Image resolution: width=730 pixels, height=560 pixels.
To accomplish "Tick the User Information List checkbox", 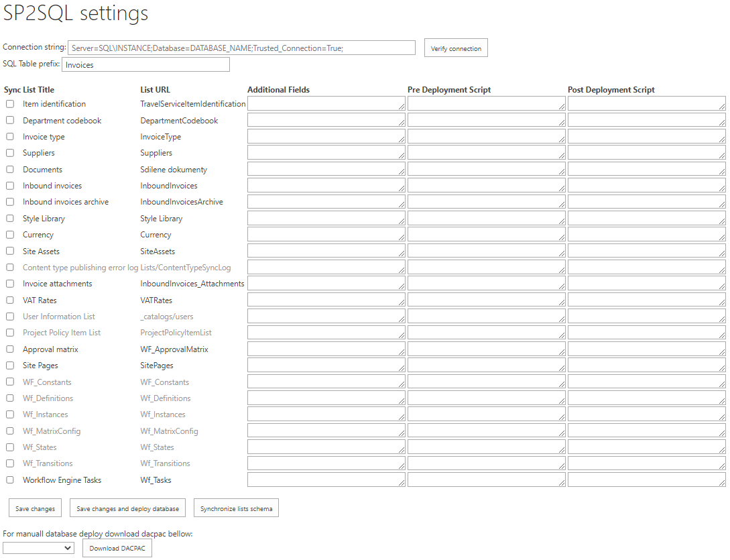I will 10,317.
